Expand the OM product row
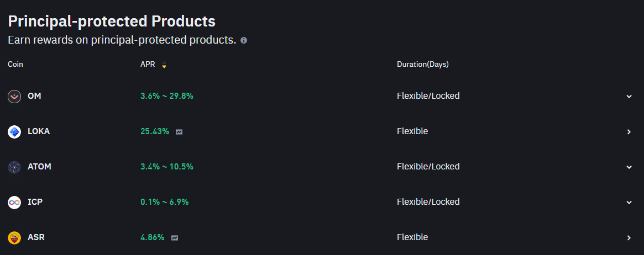Screen dimensions: 644x255 (629, 97)
